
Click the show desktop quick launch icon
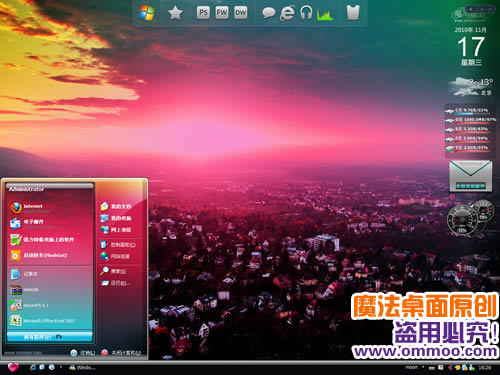[x=42, y=367]
